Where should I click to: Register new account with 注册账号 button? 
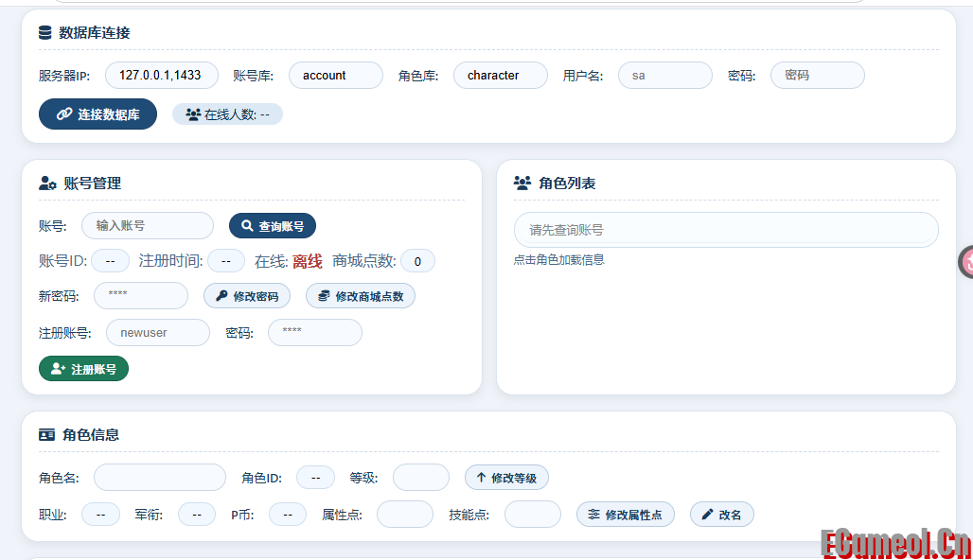pyautogui.click(x=84, y=368)
